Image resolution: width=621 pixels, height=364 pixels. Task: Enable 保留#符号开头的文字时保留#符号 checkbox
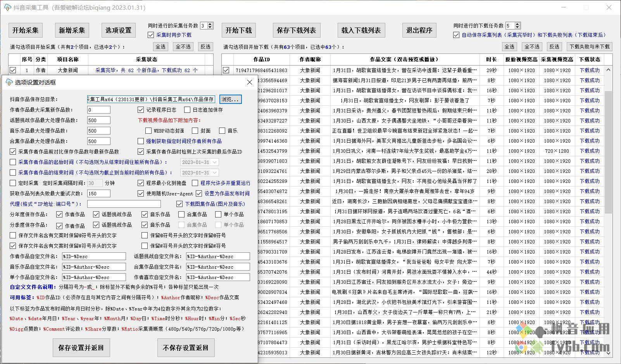click(x=145, y=246)
